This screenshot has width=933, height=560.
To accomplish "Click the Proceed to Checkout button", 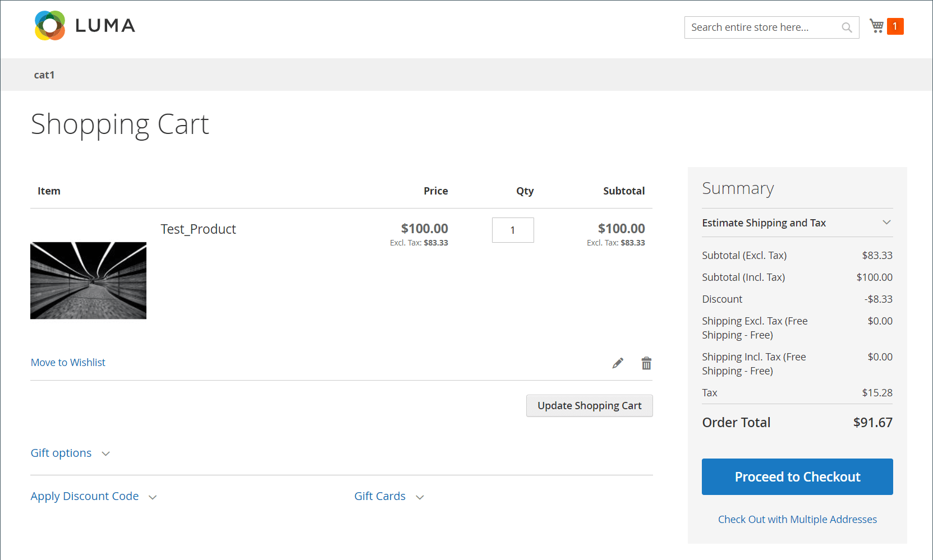I will [x=797, y=476].
